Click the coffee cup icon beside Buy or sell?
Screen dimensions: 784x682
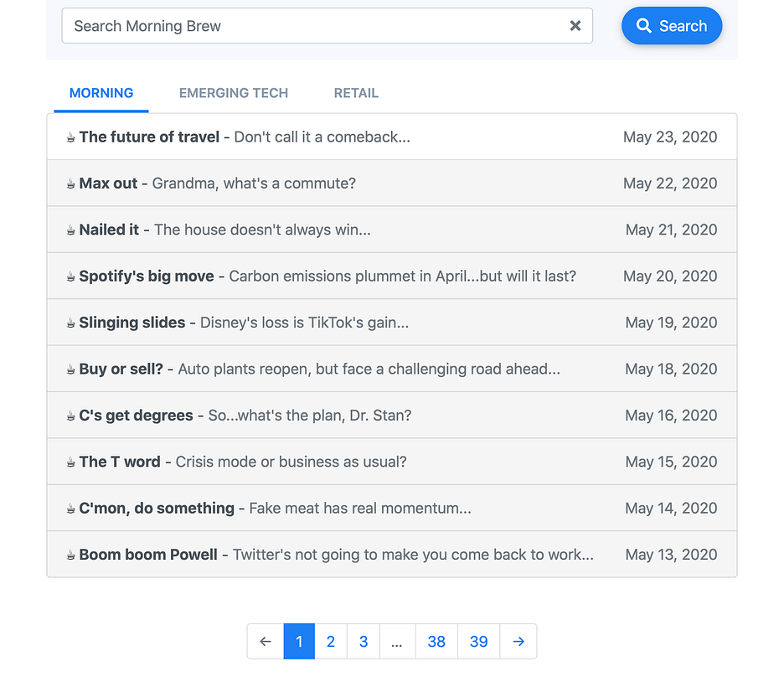71,369
